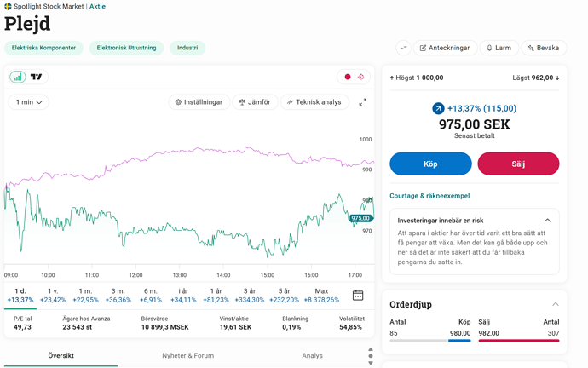
Task: Collapse the Investeringar innebär en risk section
Action: click(x=547, y=221)
